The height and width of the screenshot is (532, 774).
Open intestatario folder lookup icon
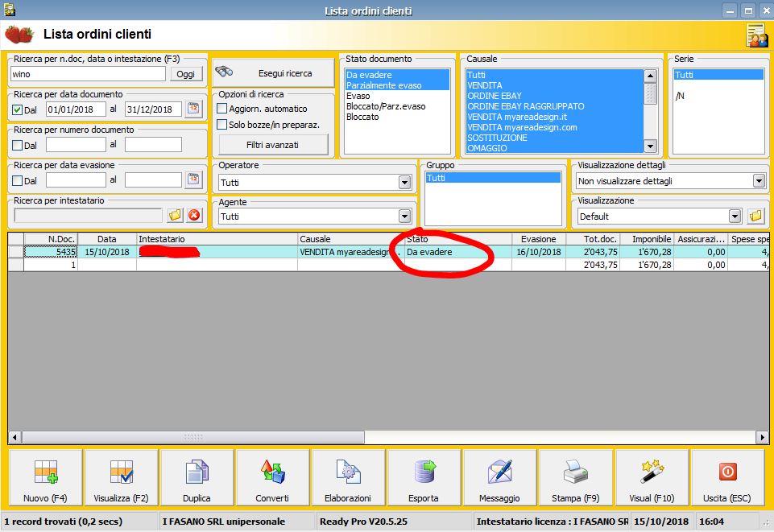[176, 216]
